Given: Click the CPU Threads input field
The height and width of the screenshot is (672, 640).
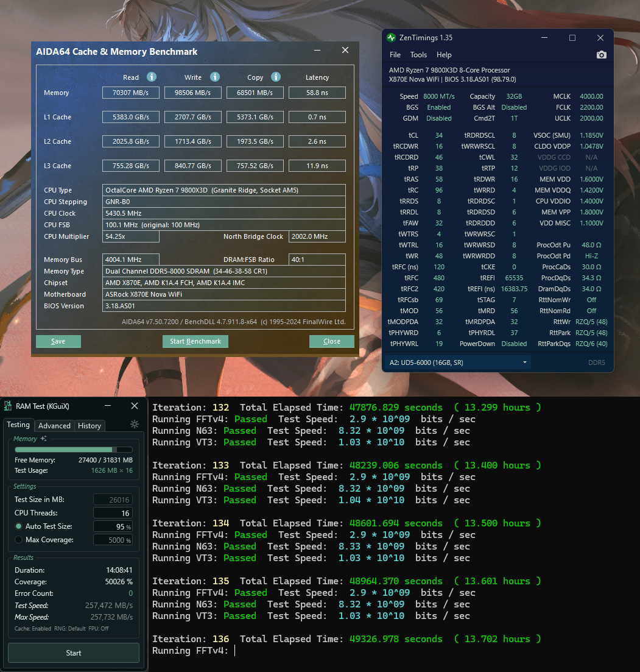Looking at the screenshot, I should pyautogui.click(x=113, y=513).
